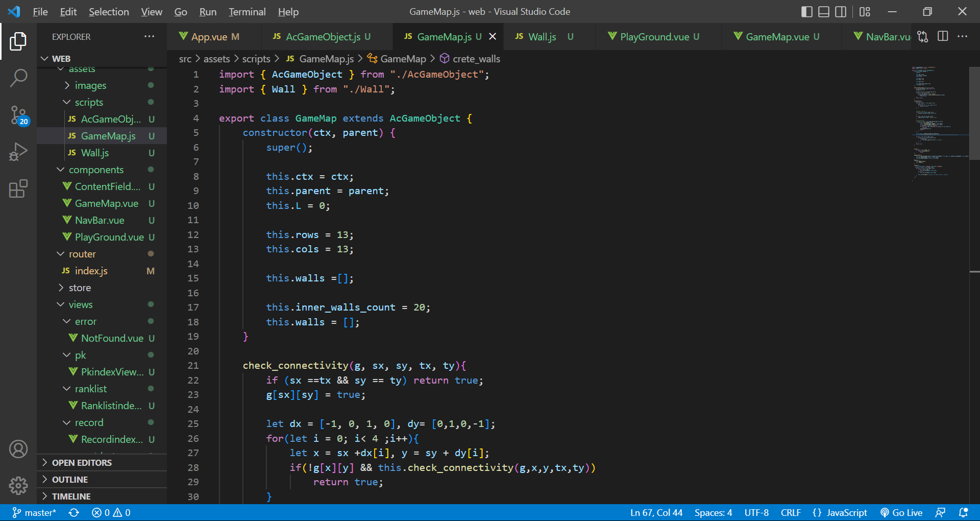
Task: Split the editor to the right
Action: 943,37
